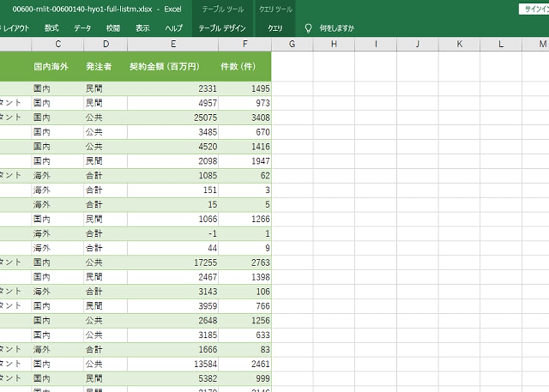Switch to the 校閲 tab
This screenshot has width=549, height=392.
pyautogui.click(x=113, y=28)
